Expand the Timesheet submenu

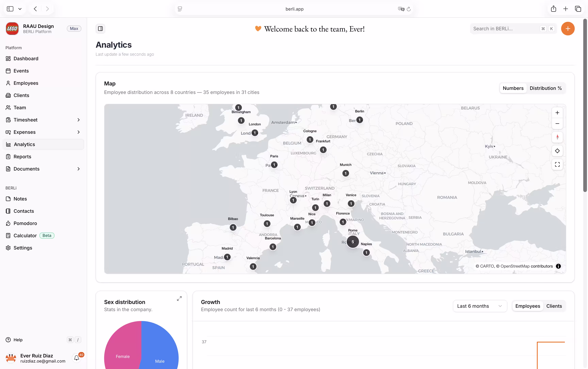[x=78, y=120]
